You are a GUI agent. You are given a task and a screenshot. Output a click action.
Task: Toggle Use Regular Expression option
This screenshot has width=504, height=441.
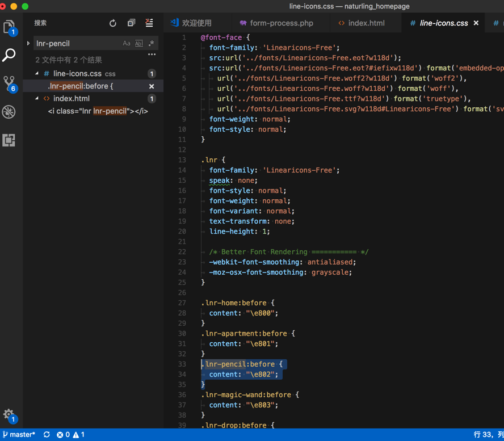(151, 44)
